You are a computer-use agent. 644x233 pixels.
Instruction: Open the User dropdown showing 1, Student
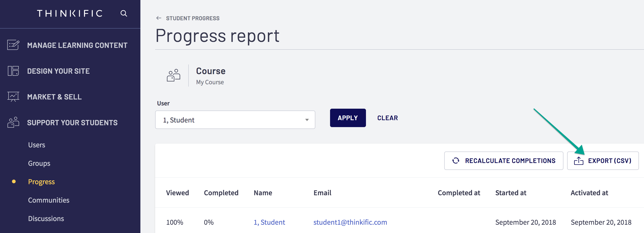point(235,120)
